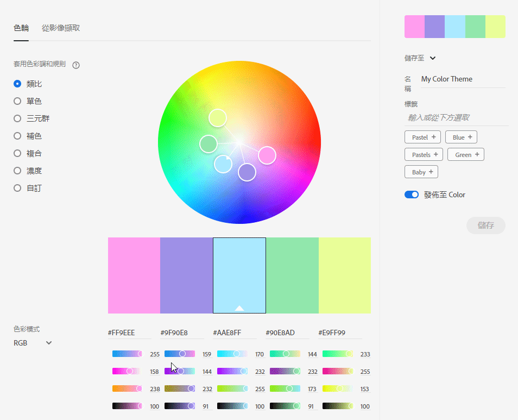Add the Pastel tag plus icon
This screenshot has width=518, height=420.
434,137
